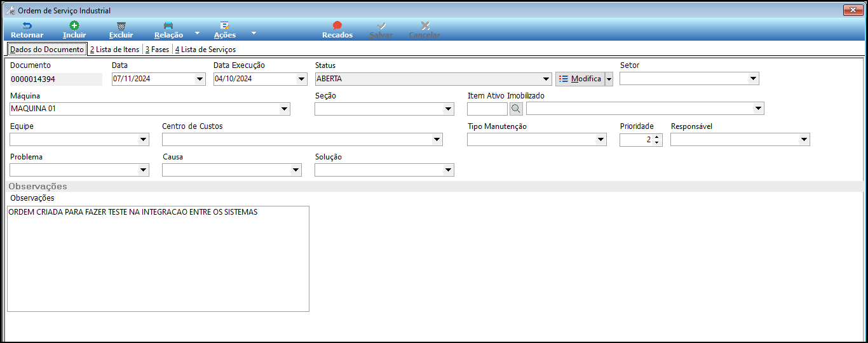Expand the Relação dropdown arrow
Screen dimensions: 868x343
197,32
